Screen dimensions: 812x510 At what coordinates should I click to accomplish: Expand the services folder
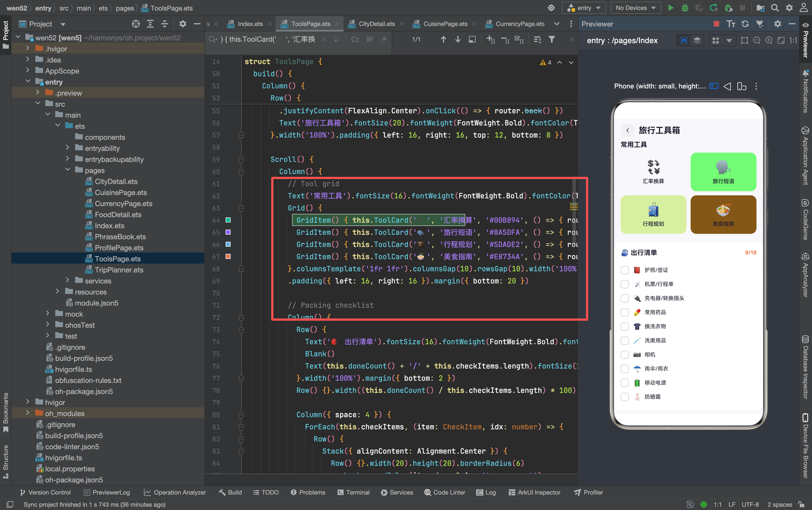tap(67, 281)
